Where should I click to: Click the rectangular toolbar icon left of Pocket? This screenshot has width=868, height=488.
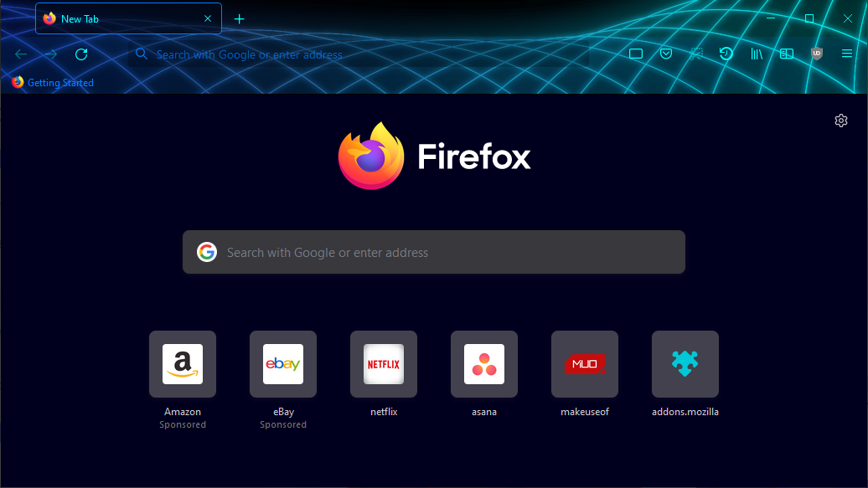[636, 54]
